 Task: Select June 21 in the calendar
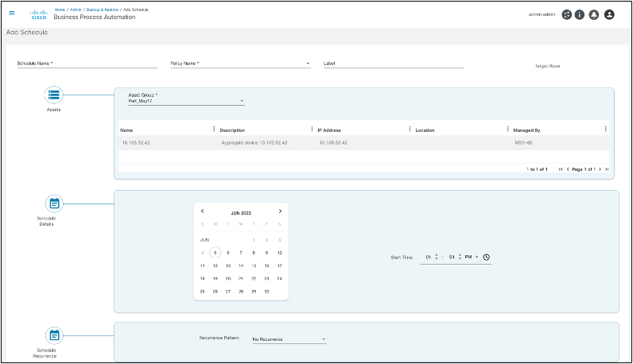(241, 278)
